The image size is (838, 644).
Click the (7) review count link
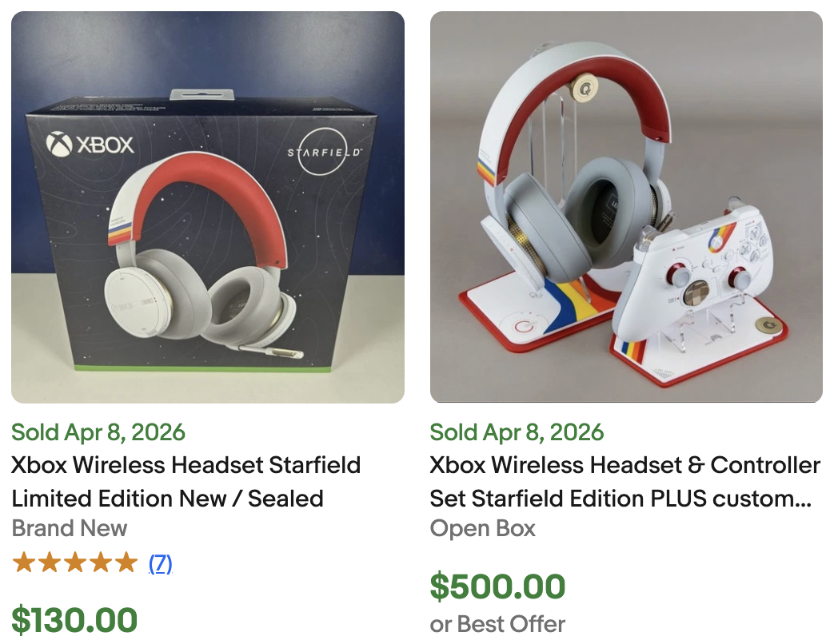click(160, 563)
